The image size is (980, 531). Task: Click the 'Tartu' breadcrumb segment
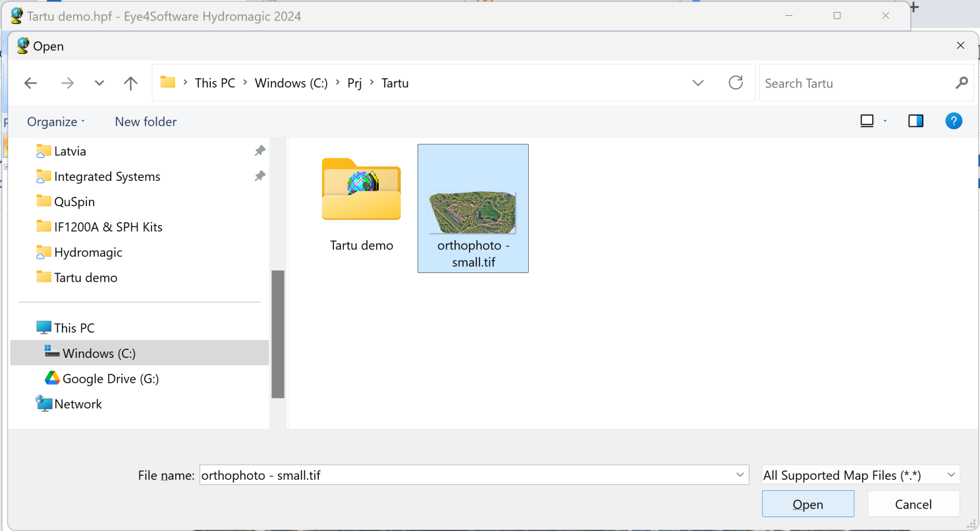[395, 83]
